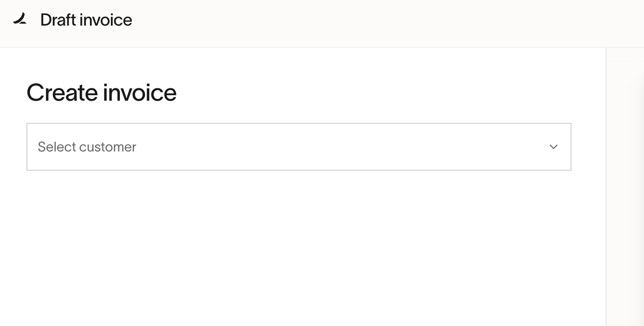This screenshot has height=326, width=644.
Task: Click the invoice preview panel on right
Action: [x=625, y=187]
